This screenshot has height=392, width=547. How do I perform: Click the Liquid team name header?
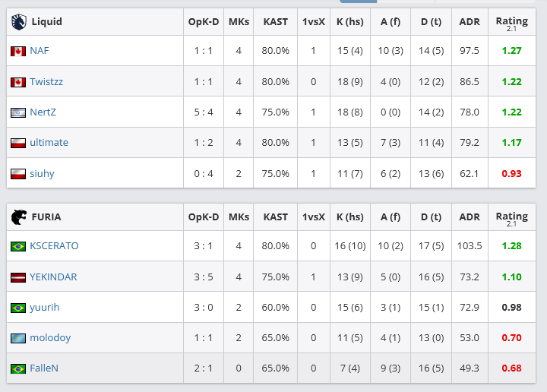[x=47, y=22]
